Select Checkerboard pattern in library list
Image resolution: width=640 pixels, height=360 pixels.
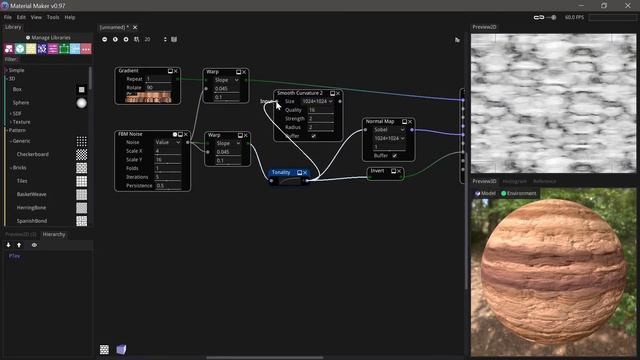click(x=33, y=154)
